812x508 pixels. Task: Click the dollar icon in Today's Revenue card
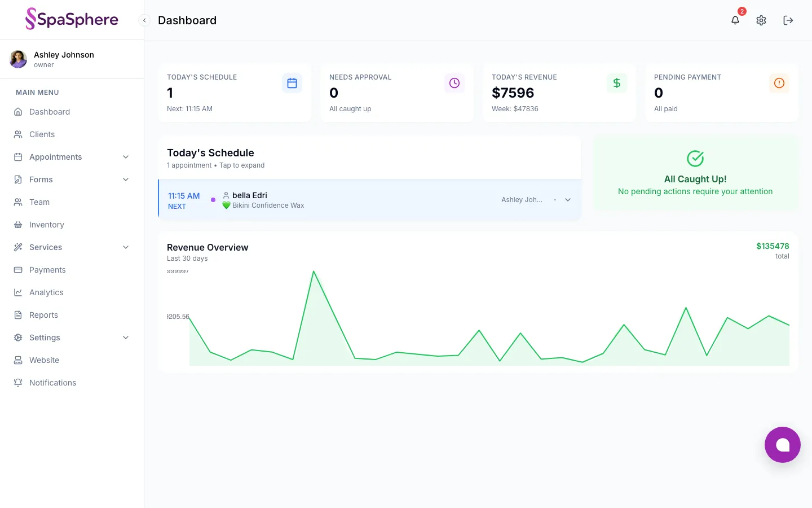coord(617,83)
